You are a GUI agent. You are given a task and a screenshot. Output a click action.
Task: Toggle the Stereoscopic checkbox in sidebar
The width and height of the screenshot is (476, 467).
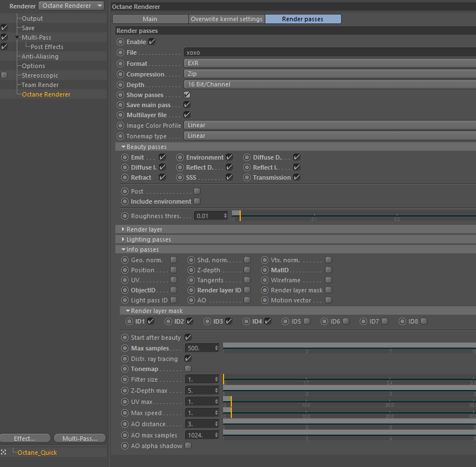point(4,75)
